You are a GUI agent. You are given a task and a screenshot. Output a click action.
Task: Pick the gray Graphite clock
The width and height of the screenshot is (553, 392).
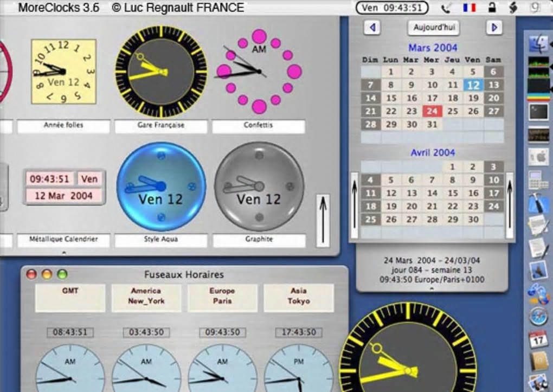tap(259, 187)
